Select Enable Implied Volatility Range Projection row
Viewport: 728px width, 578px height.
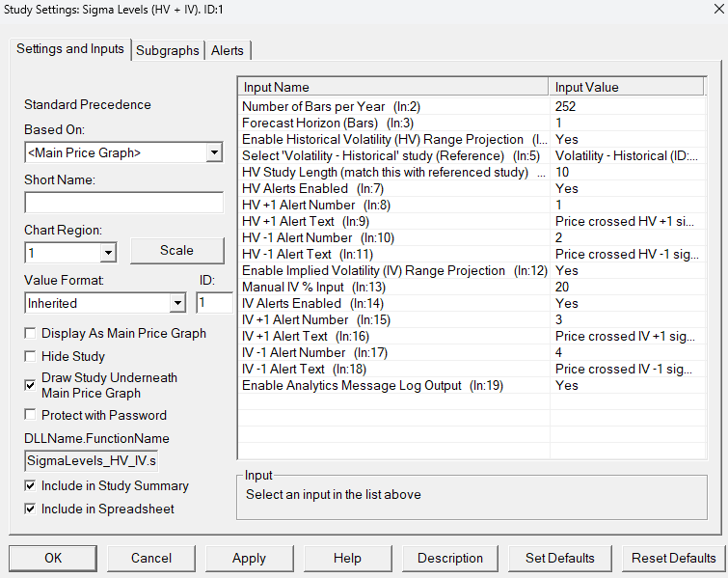click(x=472, y=270)
